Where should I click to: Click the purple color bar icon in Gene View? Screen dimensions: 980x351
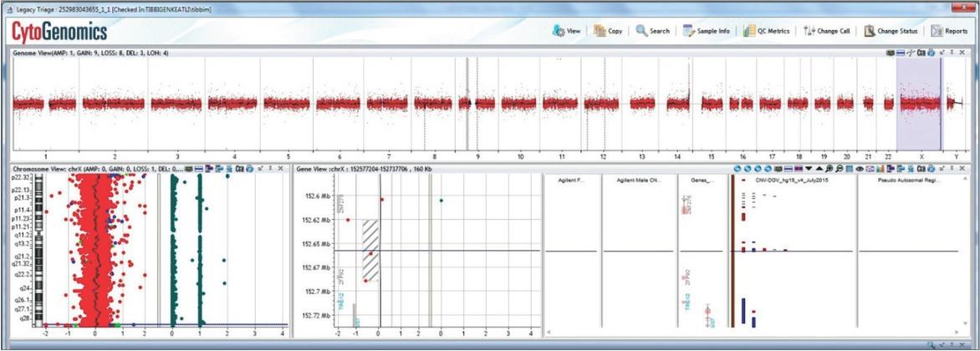tap(798, 169)
